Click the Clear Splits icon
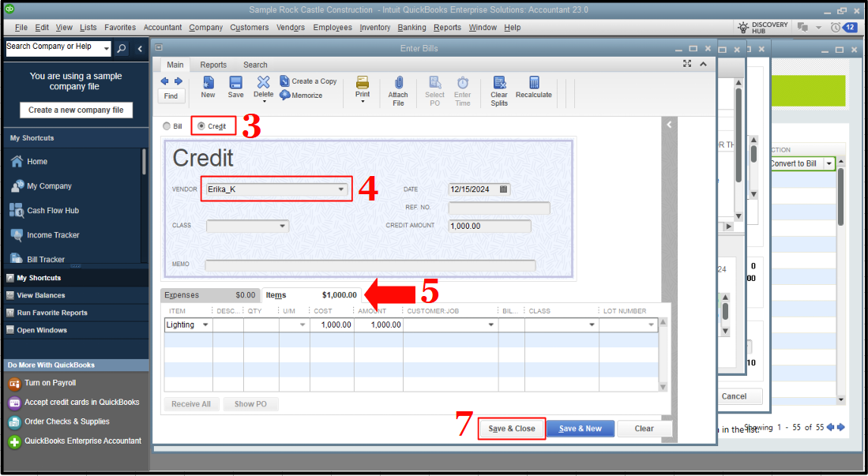Image resolution: width=868 pixels, height=476 pixels. tap(499, 83)
